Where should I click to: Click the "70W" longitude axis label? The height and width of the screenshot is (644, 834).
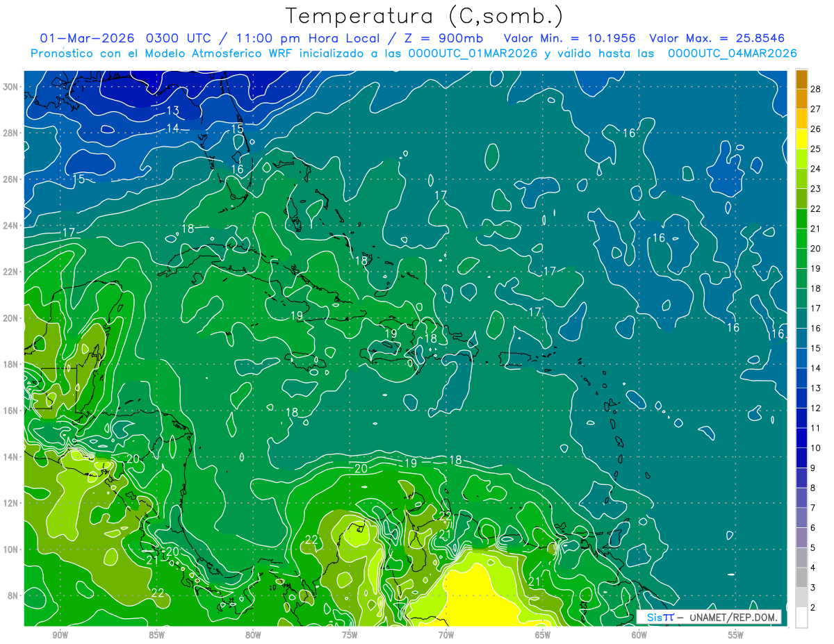click(446, 636)
